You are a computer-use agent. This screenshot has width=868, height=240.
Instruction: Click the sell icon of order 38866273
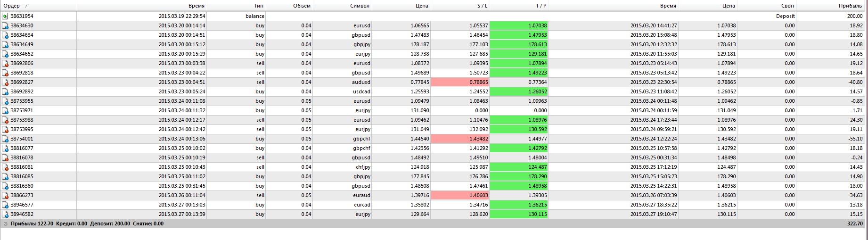coord(5,195)
